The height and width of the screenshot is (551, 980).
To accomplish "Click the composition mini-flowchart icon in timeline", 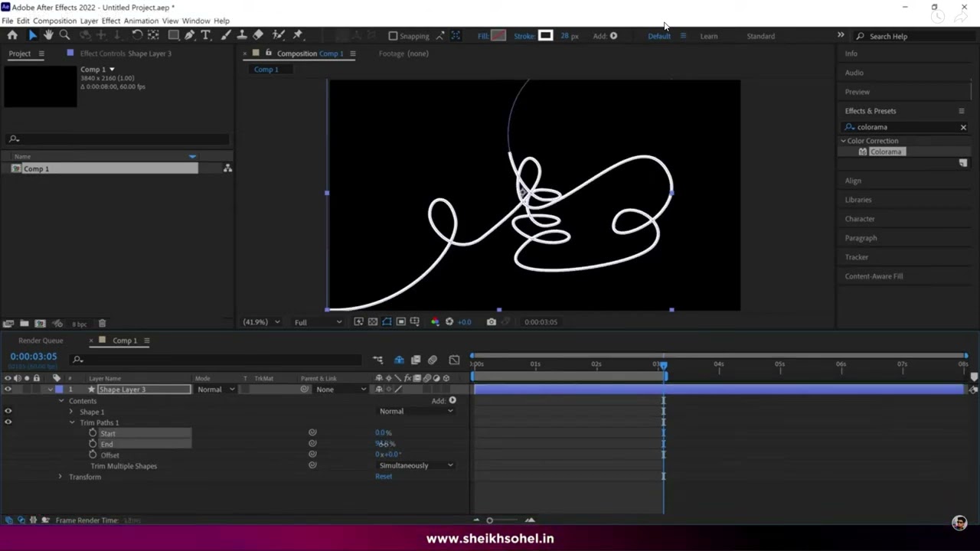I will (x=377, y=360).
